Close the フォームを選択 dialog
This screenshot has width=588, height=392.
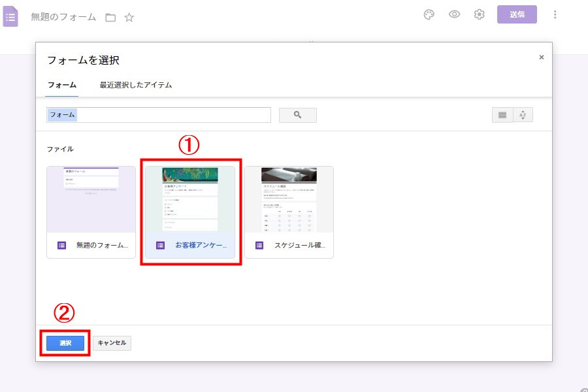click(x=541, y=57)
